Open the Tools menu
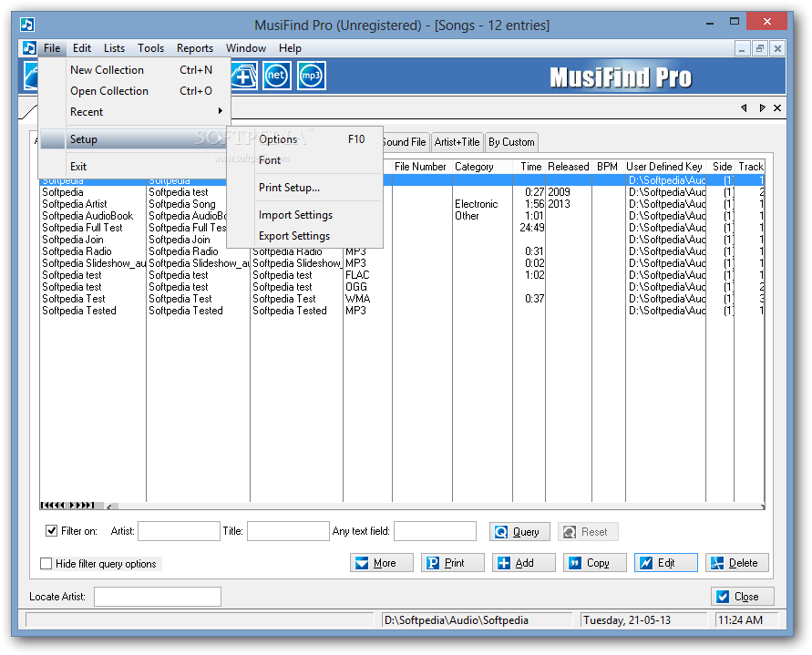The width and height of the screenshot is (812, 655). 150,48
